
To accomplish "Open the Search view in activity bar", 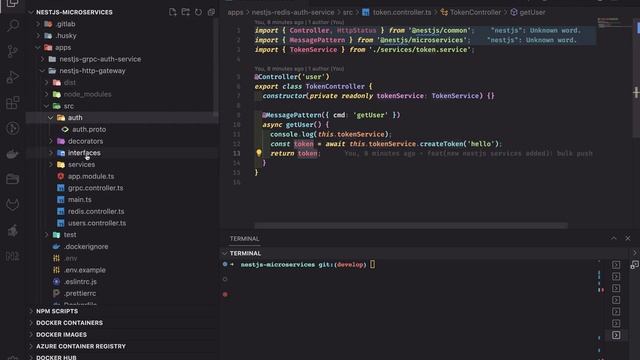I will point(13,25).
